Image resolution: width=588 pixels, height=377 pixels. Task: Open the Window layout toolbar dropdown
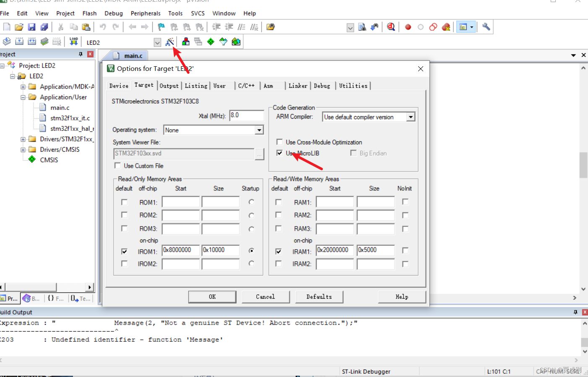pyautogui.click(x=472, y=27)
